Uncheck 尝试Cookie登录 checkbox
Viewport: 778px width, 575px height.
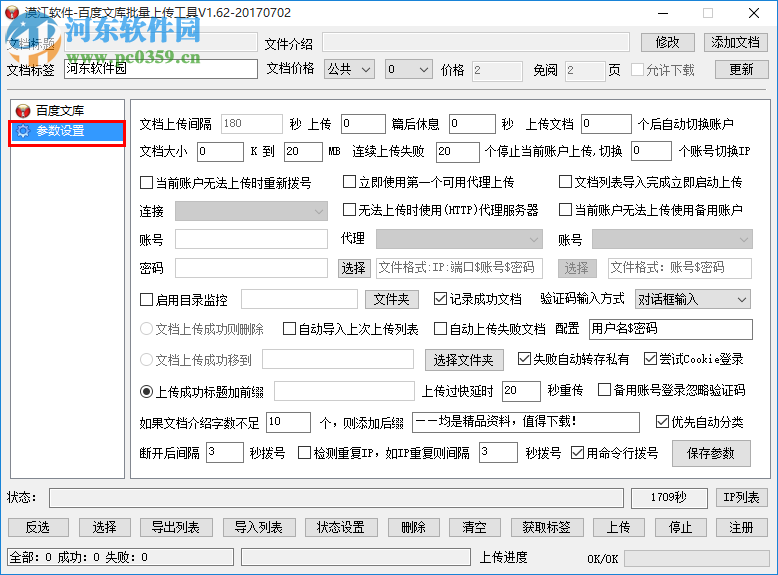point(650,359)
